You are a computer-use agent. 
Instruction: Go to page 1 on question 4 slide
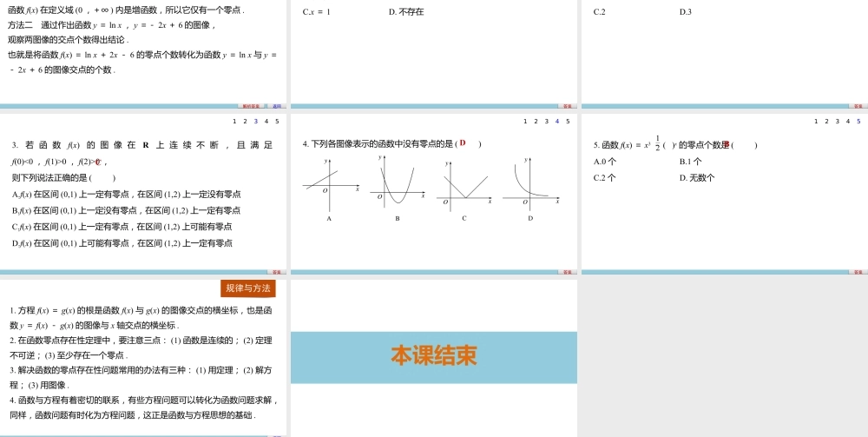[x=525, y=122]
